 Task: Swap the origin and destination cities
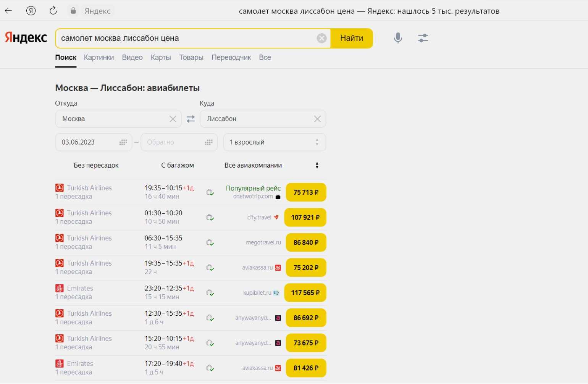[x=191, y=119]
